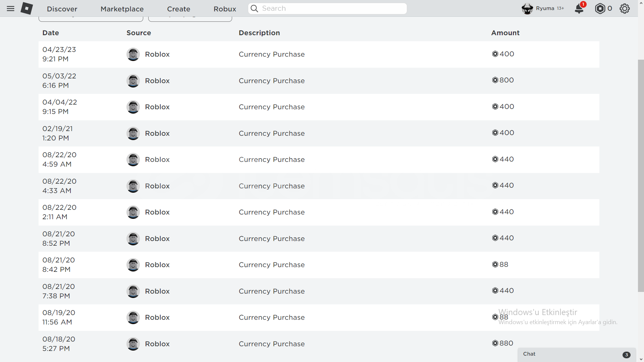Click Roblox avatar in 08/21/20 7:38 PM row
Screen dimensions: 644x362
[x=133, y=291]
